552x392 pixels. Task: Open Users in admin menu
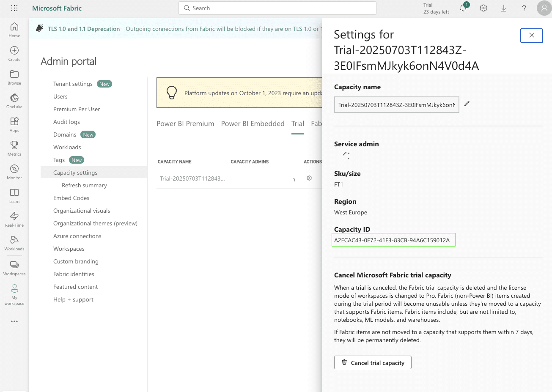(60, 96)
